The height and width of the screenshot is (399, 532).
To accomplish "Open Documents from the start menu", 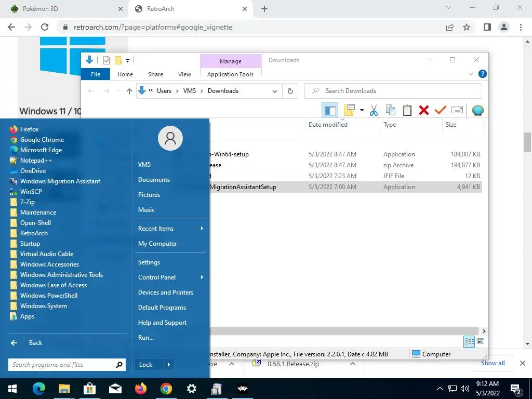I will point(154,180).
